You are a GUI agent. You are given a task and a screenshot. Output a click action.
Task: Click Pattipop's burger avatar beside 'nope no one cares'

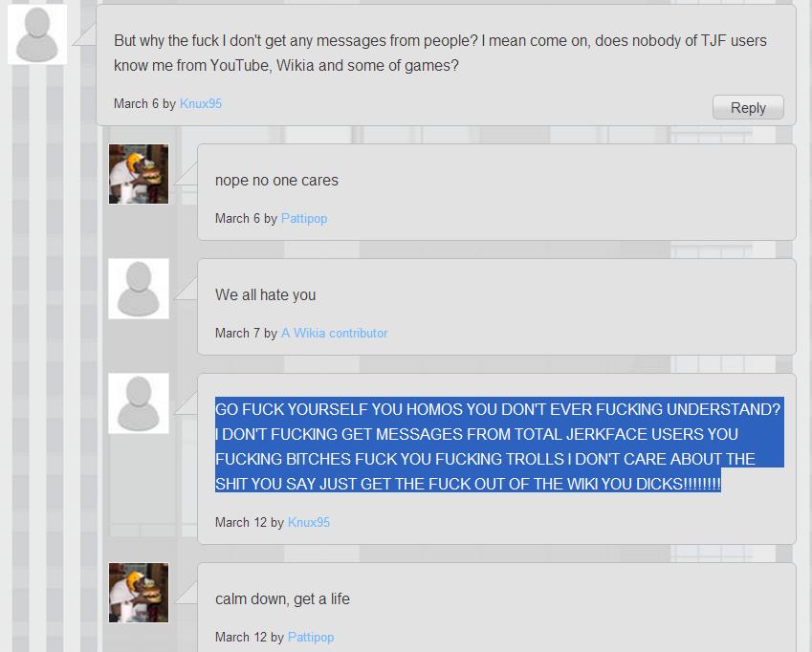click(139, 174)
